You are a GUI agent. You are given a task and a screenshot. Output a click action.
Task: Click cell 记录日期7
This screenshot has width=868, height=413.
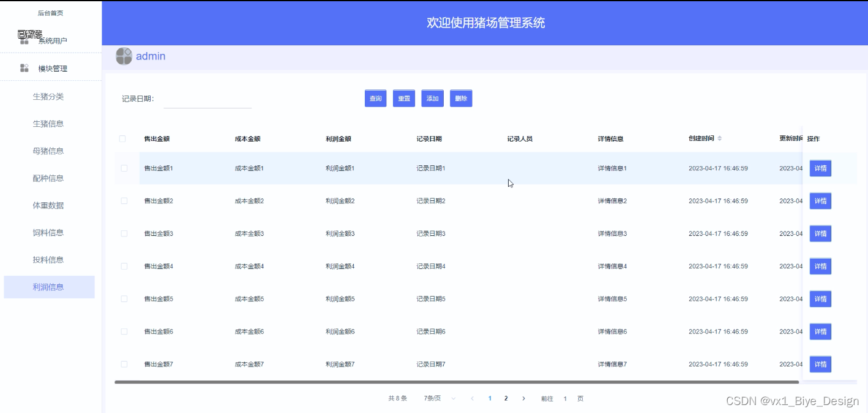pos(431,364)
